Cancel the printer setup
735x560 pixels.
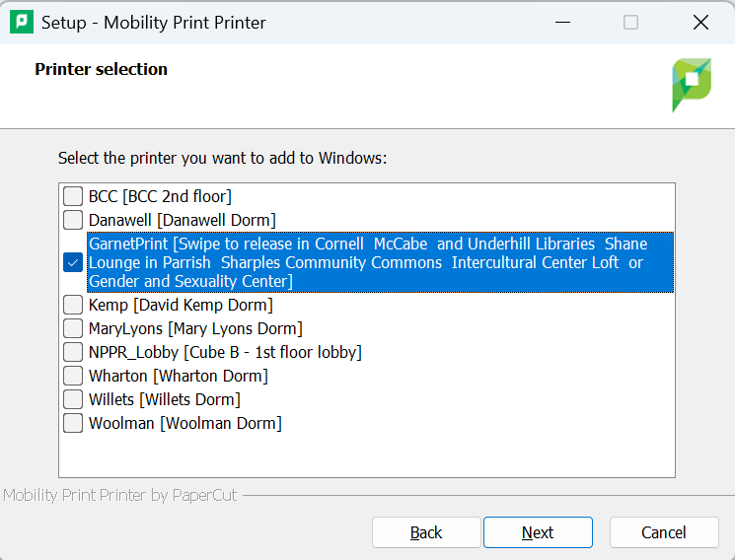[664, 532]
